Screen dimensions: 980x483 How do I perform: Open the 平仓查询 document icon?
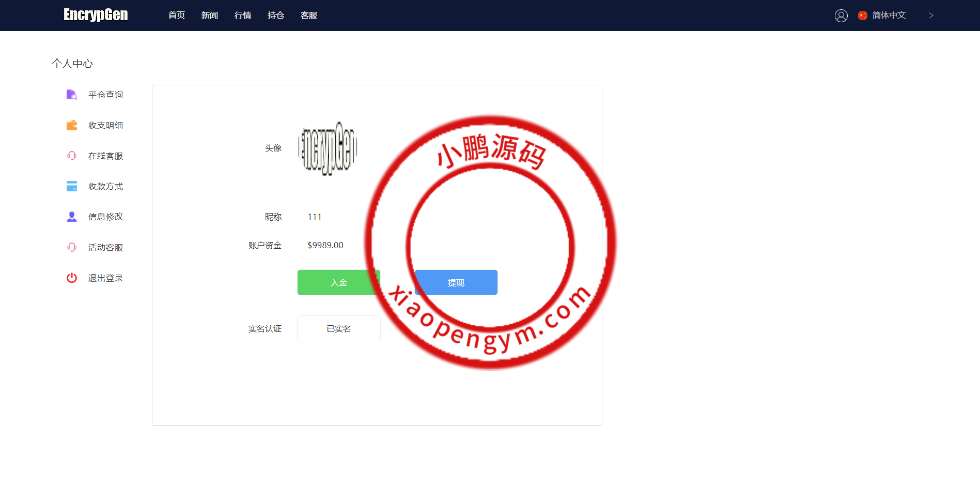(x=71, y=95)
